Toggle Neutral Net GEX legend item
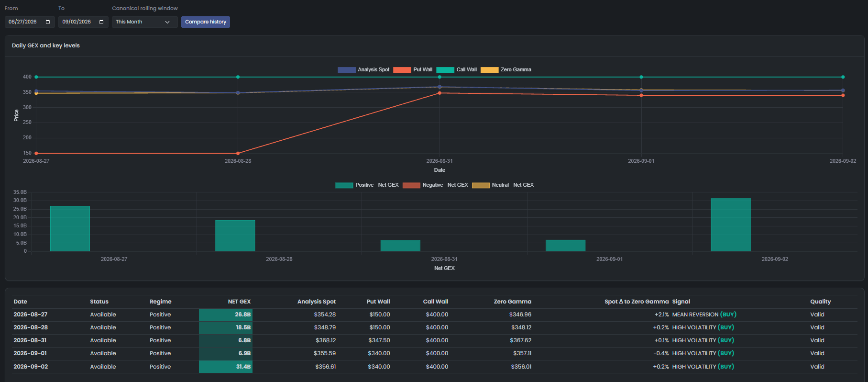Screen dimensions: 868x382 click(503, 185)
